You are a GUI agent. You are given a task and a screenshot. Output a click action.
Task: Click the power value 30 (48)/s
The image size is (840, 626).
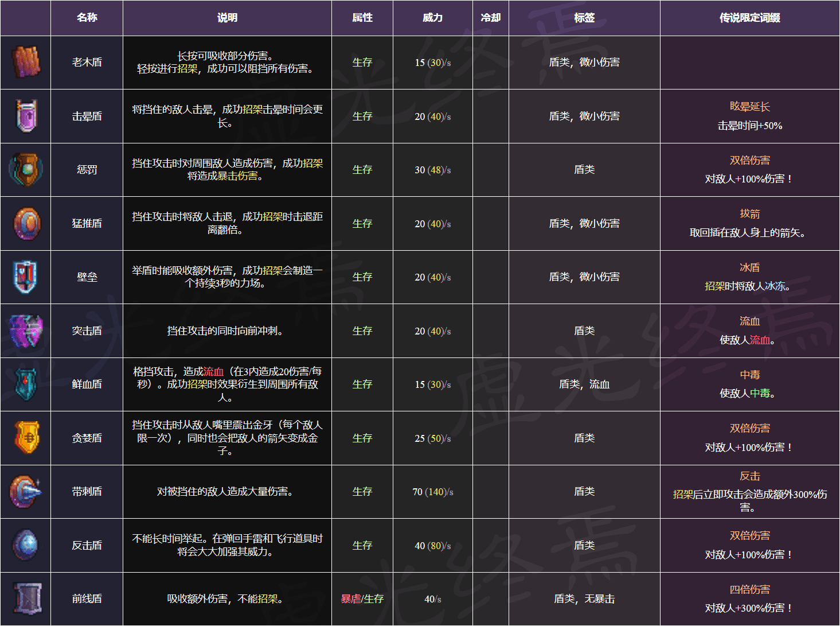coord(433,170)
